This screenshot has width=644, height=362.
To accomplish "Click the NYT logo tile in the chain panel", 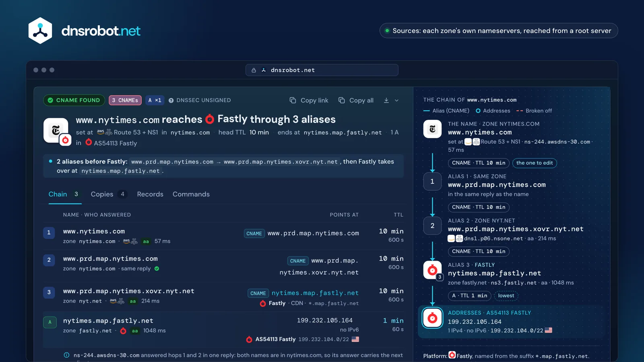I will tap(432, 129).
